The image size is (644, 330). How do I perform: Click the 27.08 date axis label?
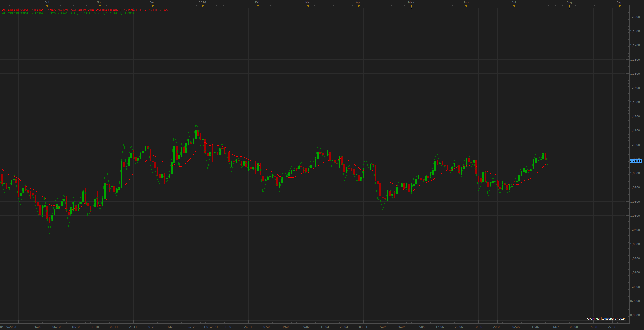tap(612, 327)
